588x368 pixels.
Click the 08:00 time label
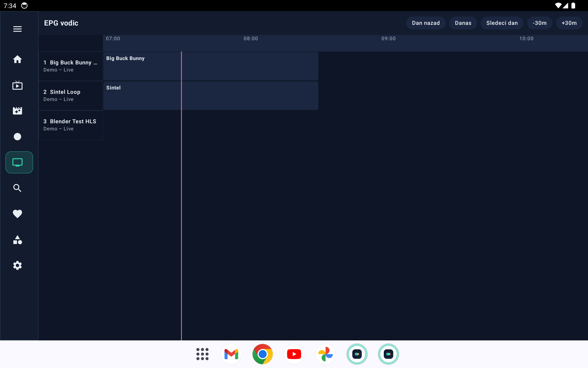click(x=251, y=38)
